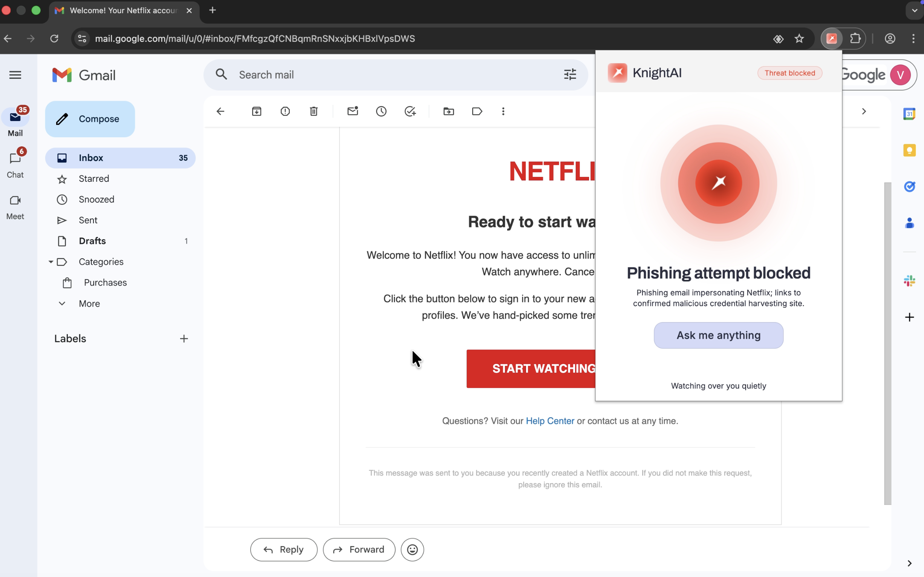Collapse the Categories section
924x577 pixels.
pos(51,262)
